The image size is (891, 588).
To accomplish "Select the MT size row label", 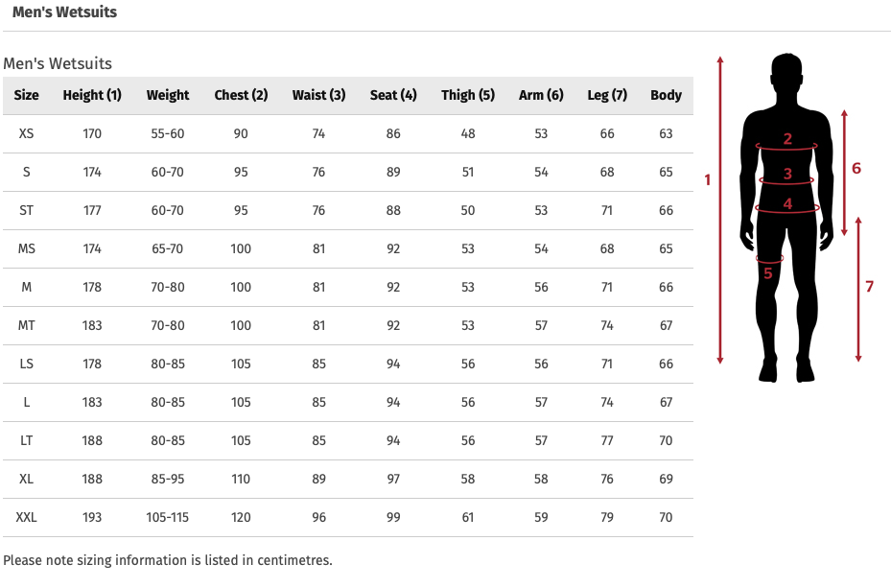I will (26, 325).
